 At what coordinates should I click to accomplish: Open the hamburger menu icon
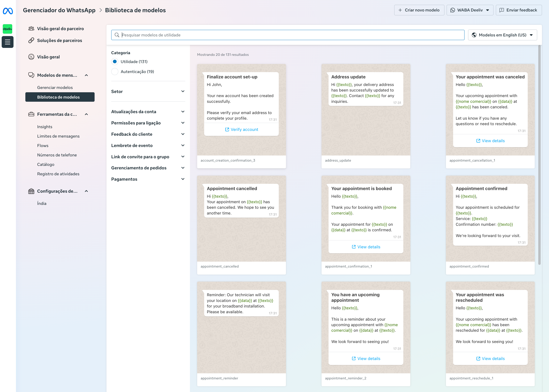coord(8,42)
